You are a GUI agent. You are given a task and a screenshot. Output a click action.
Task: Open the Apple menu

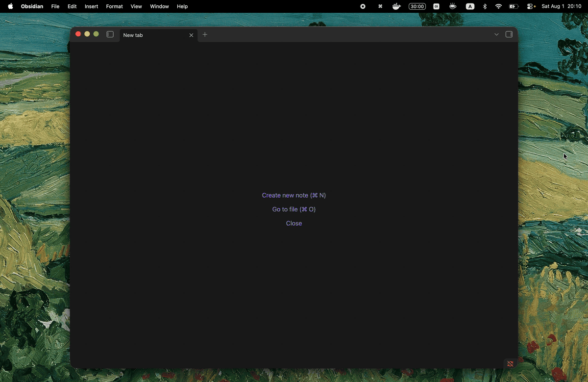pyautogui.click(x=10, y=6)
